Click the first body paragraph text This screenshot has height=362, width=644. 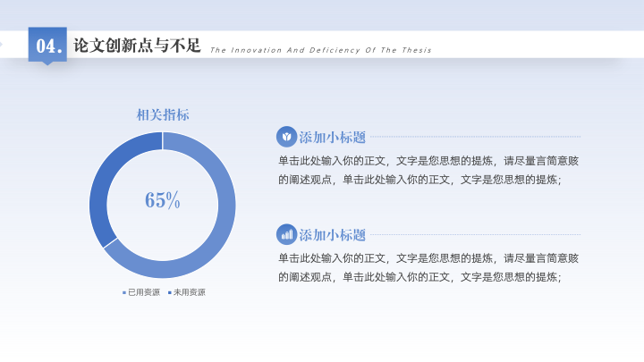pyautogui.click(x=428, y=170)
